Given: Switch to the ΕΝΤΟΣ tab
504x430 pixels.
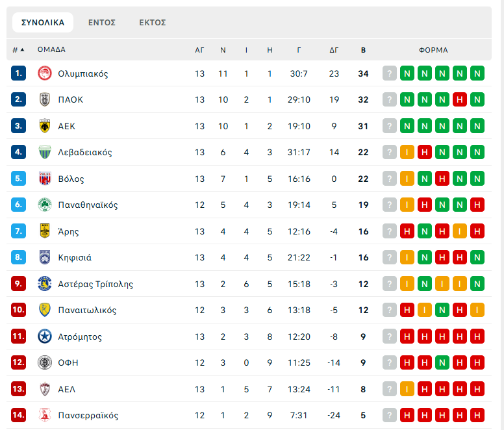Looking at the screenshot, I should coord(102,22).
